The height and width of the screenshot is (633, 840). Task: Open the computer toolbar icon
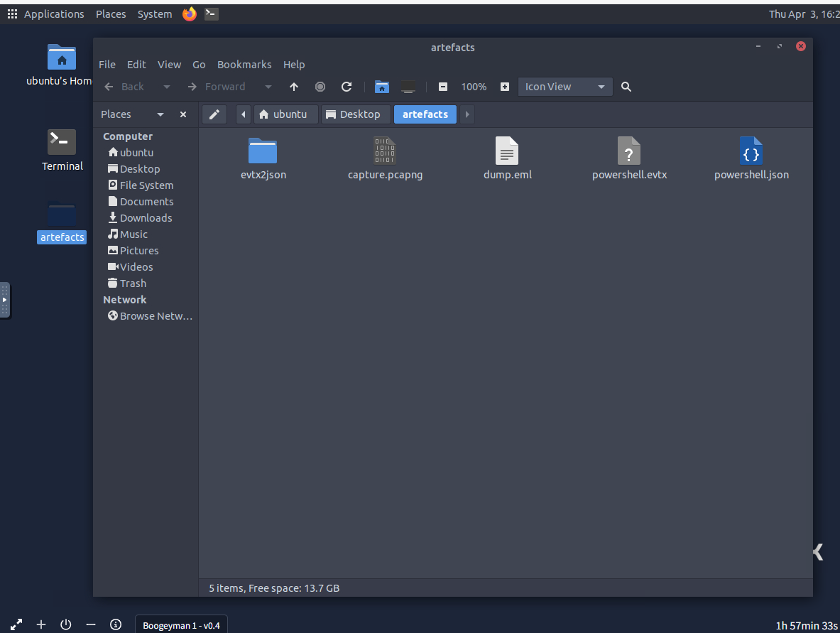tap(408, 87)
